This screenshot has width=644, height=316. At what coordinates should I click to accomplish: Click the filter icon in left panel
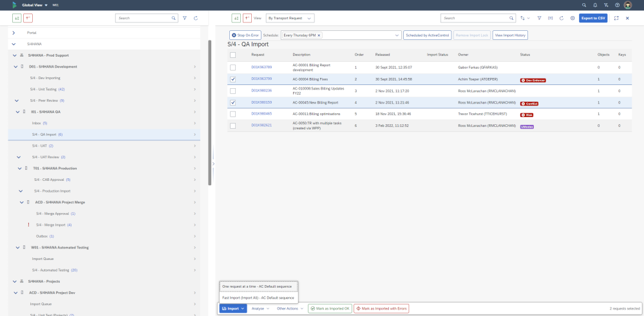[184, 18]
